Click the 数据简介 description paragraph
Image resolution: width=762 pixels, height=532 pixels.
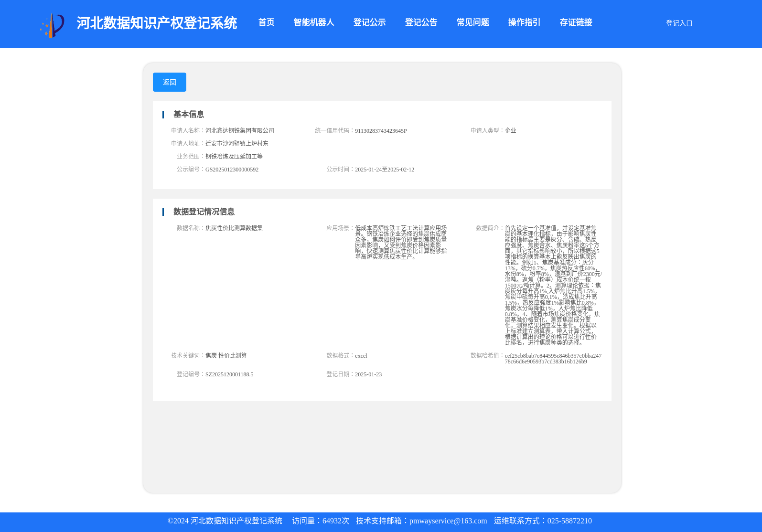[553, 285]
